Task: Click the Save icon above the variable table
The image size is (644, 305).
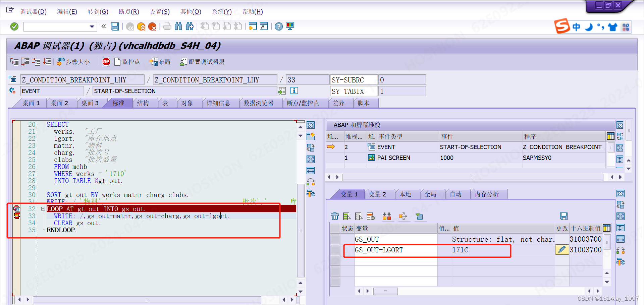Action: [x=564, y=216]
